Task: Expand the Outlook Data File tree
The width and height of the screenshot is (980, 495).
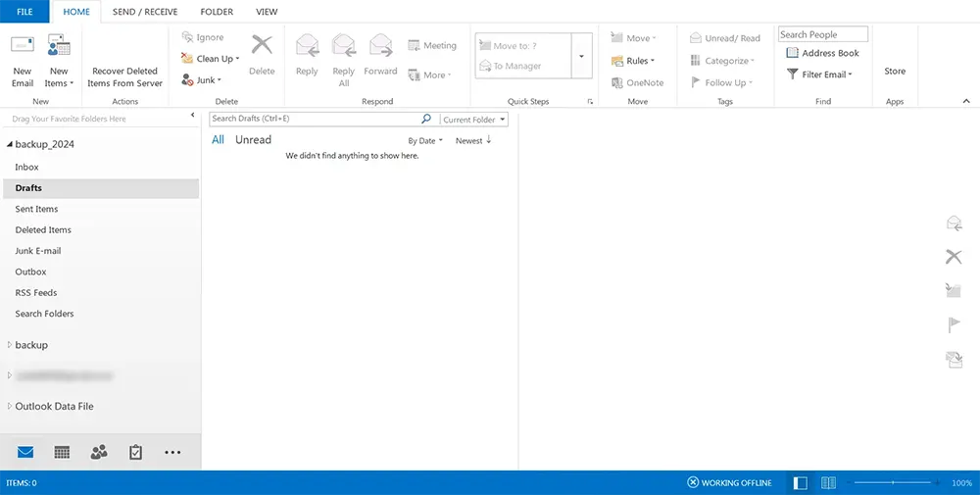Action: [x=10, y=406]
